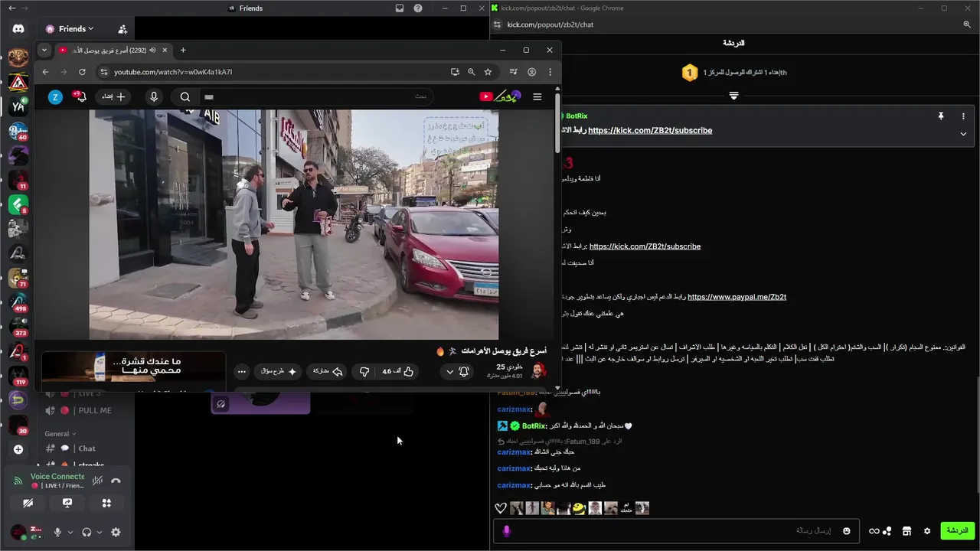
Task: Click the youtube.com address bar
Action: [276, 72]
